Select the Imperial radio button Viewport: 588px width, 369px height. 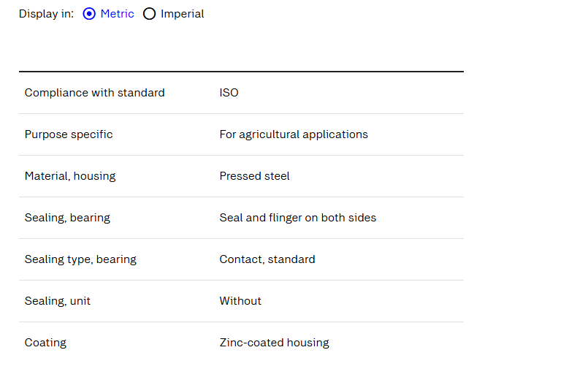[x=149, y=14]
